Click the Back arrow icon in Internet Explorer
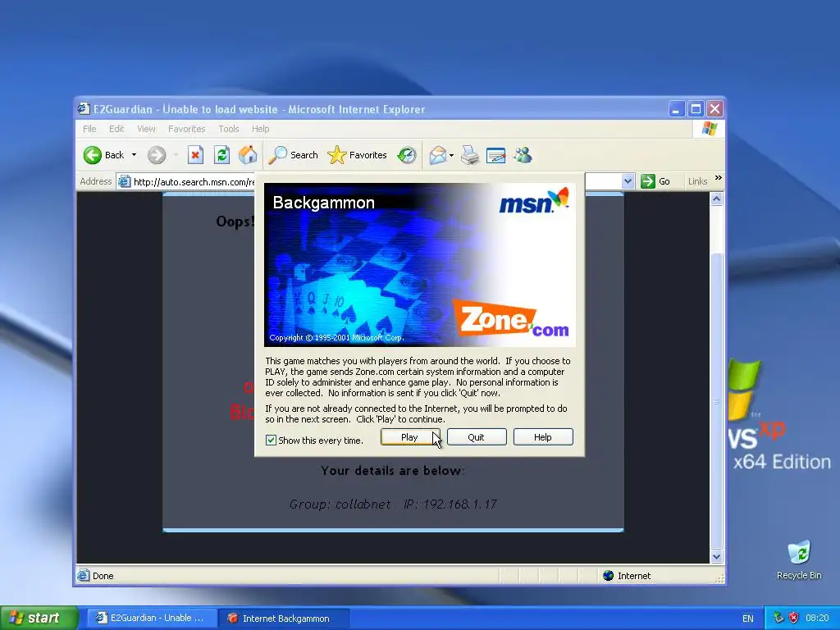 [x=92, y=155]
